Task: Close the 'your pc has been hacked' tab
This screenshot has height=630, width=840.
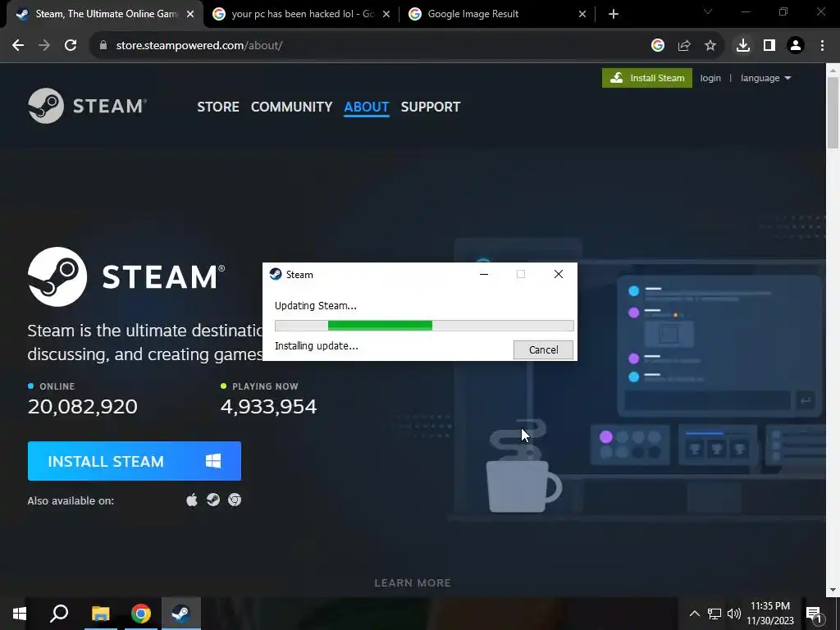Action: point(386,14)
